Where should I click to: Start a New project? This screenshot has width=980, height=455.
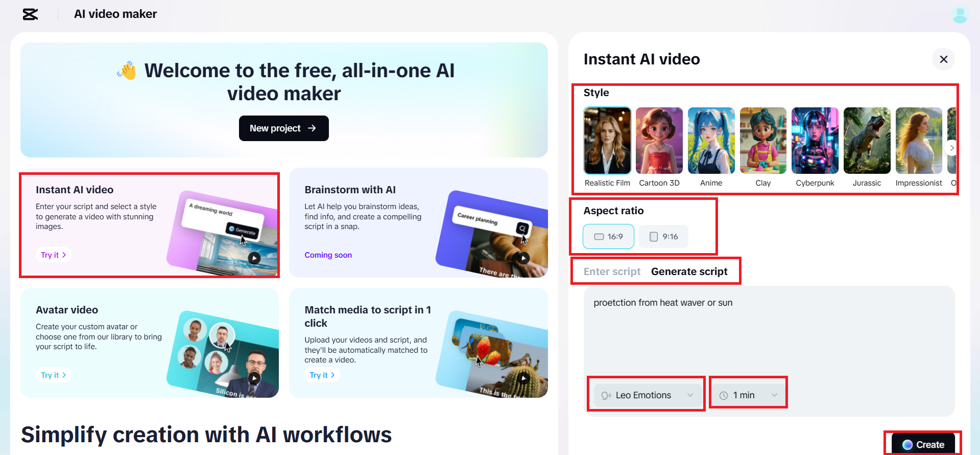pos(284,128)
